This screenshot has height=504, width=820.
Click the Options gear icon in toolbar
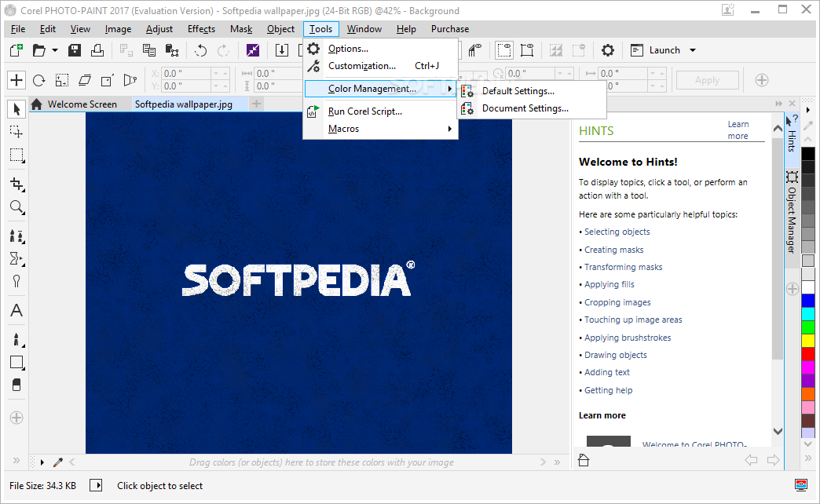[607, 50]
